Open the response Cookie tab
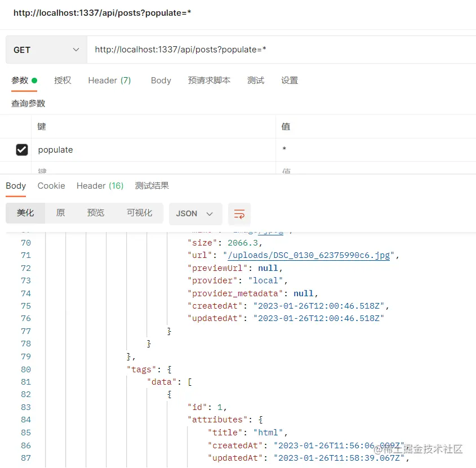The height and width of the screenshot is (468, 476). pos(51,186)
